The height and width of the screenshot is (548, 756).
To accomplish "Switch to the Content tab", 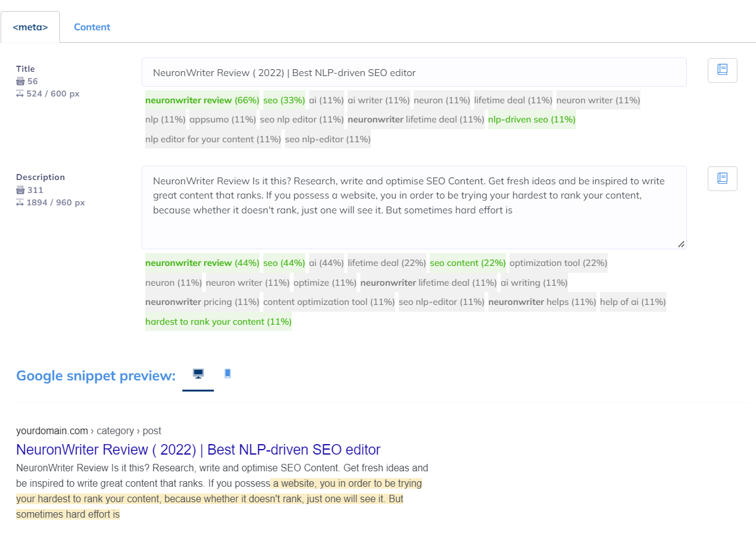I will tap(92, 27).
